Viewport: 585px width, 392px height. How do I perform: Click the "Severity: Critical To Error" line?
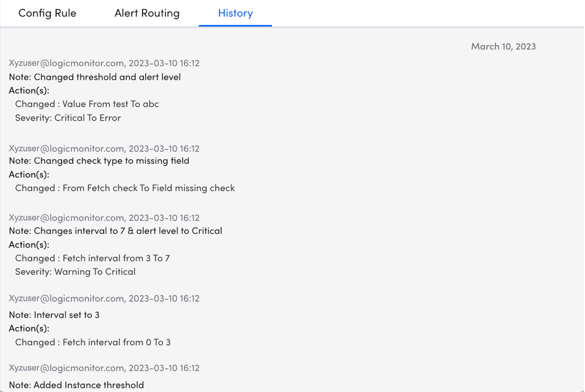point(68,118)
